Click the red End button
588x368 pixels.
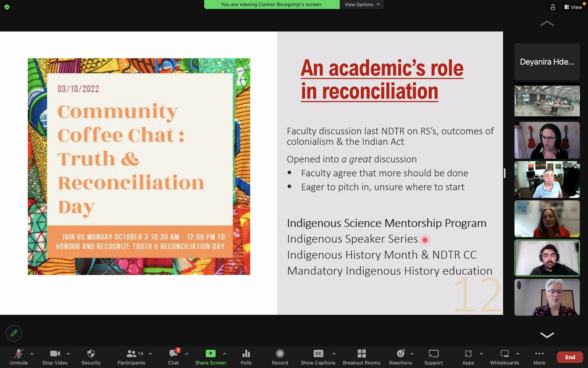tap(570, 357)
